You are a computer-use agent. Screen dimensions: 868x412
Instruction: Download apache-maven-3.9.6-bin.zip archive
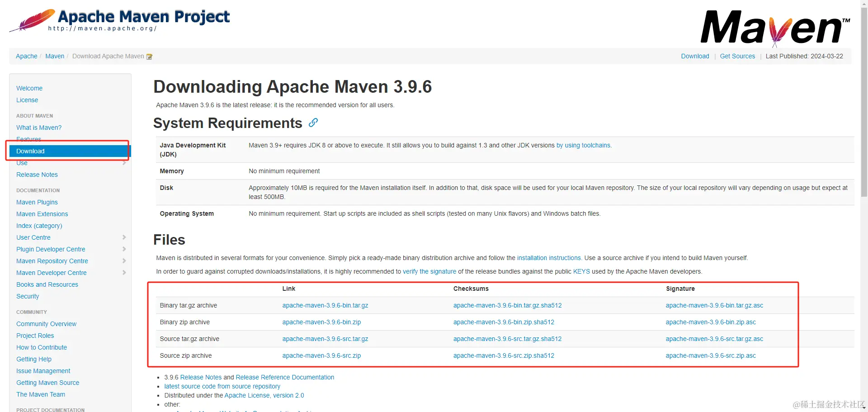(321, 322)
